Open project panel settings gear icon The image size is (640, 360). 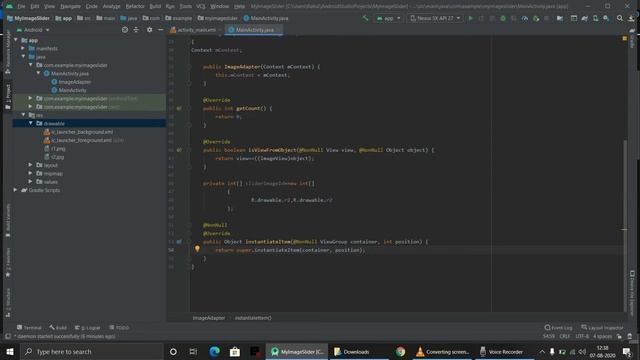pos(149,30)
